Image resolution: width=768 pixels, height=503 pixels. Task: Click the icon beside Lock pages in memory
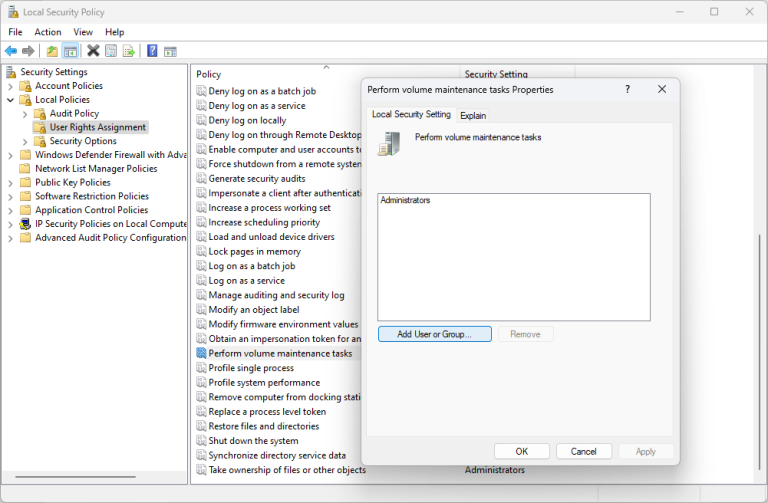click(201, 251)
